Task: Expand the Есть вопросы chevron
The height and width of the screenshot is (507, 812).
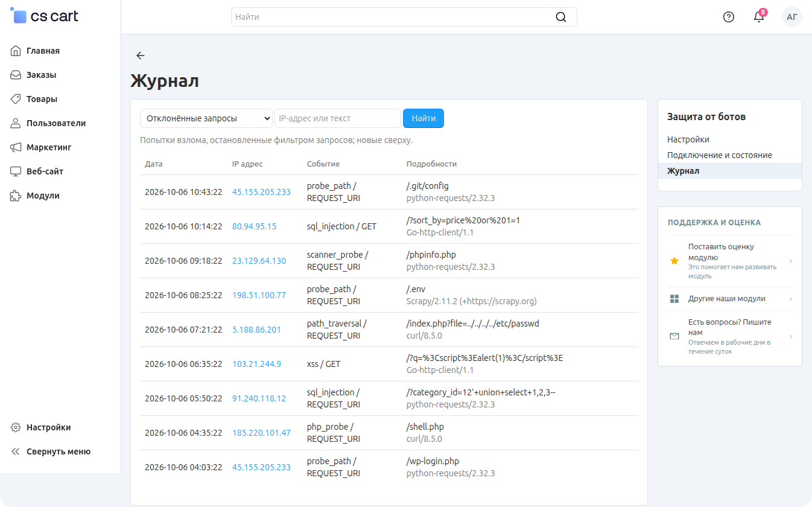Action: point(790,336)
